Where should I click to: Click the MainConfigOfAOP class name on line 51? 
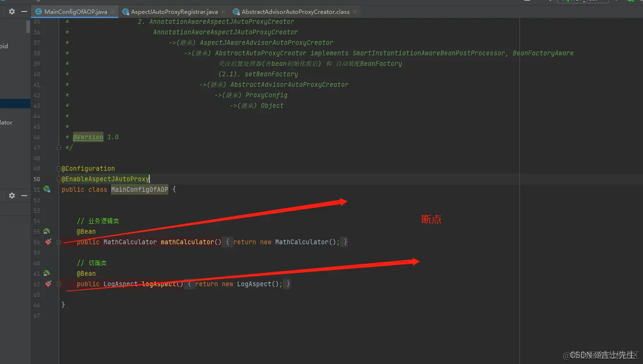(140, 189)
